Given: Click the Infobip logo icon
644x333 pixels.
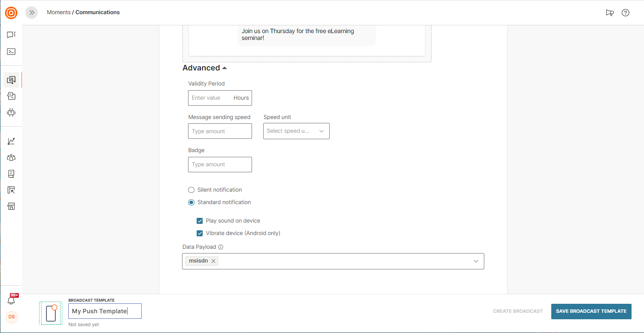Looking at the screenshot, I should click(11, 13).
